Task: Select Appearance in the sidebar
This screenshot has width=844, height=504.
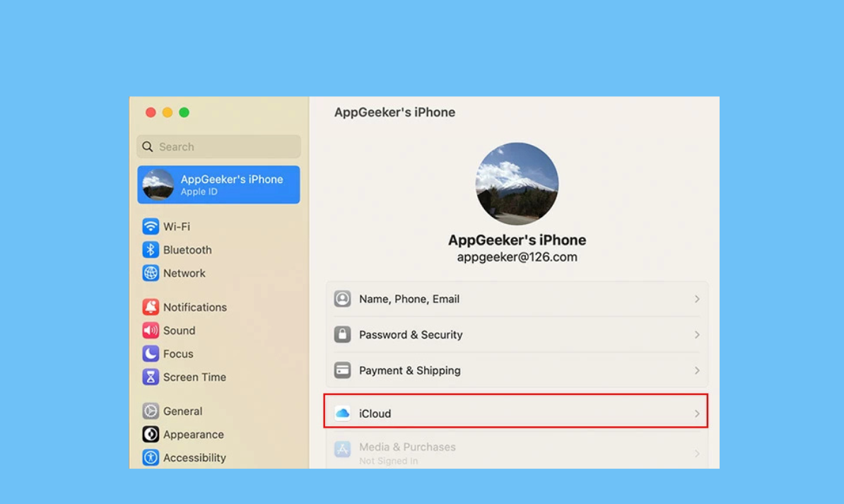Action: [x=193, y=435]
